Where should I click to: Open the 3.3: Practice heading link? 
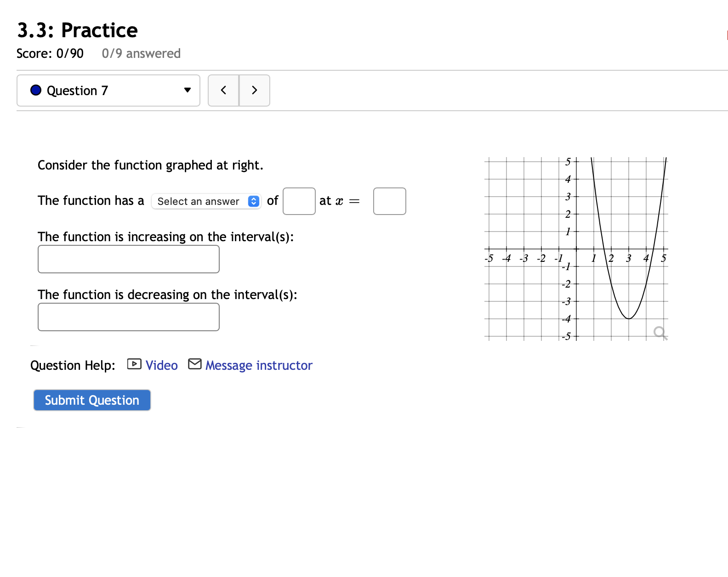point(77,30)
